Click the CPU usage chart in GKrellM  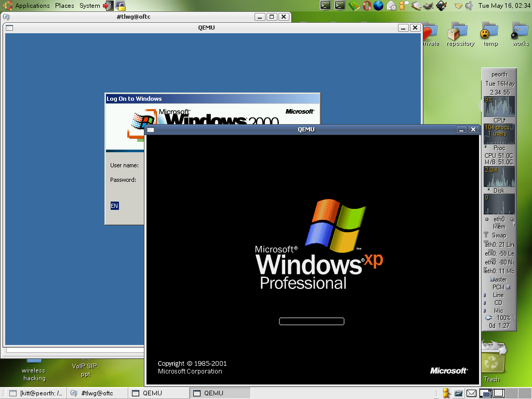click(x=499, y=107)
